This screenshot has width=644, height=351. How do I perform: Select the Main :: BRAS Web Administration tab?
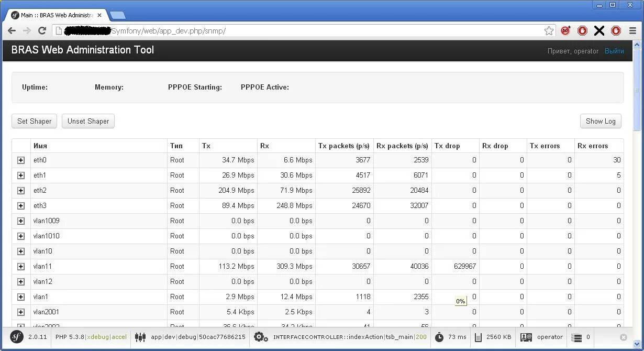click(57, 15)
